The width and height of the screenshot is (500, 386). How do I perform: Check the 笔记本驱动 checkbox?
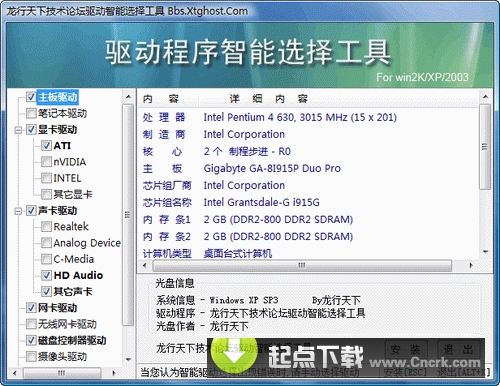click(31, 113)
